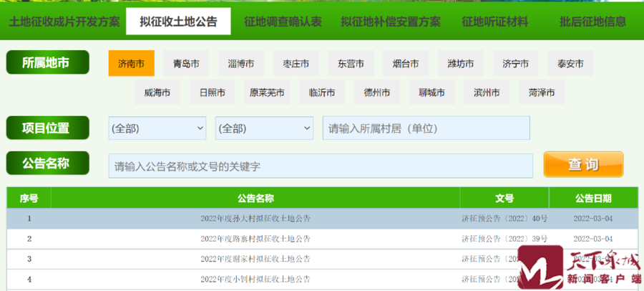This screenshot has width=644, height=291.
Task: Select 滨州市 city button
Action: [x=487, y=92]
